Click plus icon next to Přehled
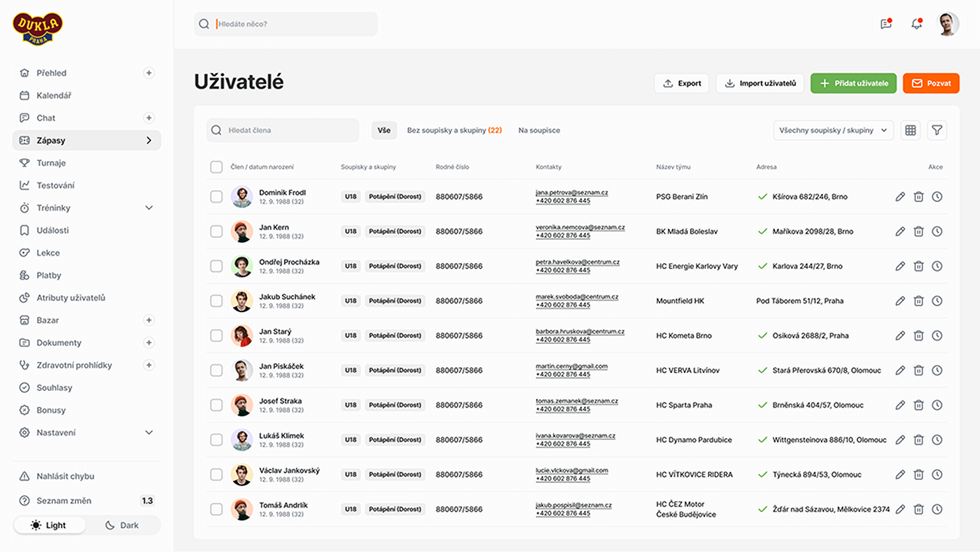 point(149,73)
